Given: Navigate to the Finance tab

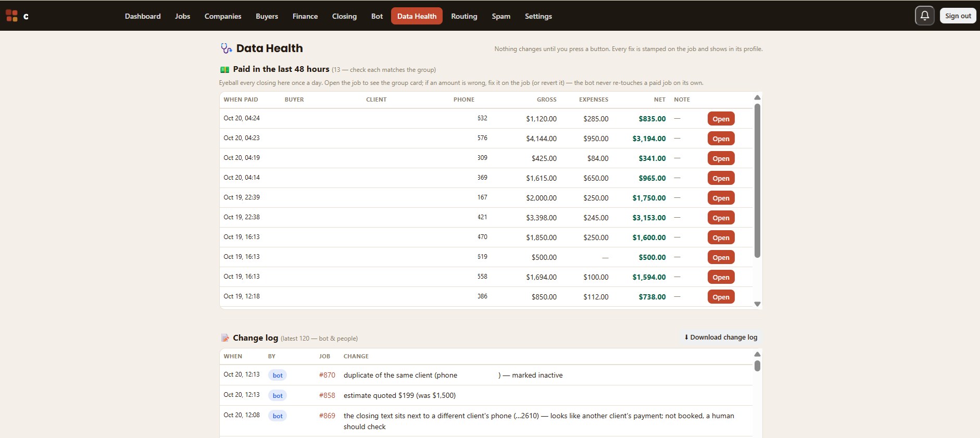Looking at the screenshot, I should tap(305, 16).
